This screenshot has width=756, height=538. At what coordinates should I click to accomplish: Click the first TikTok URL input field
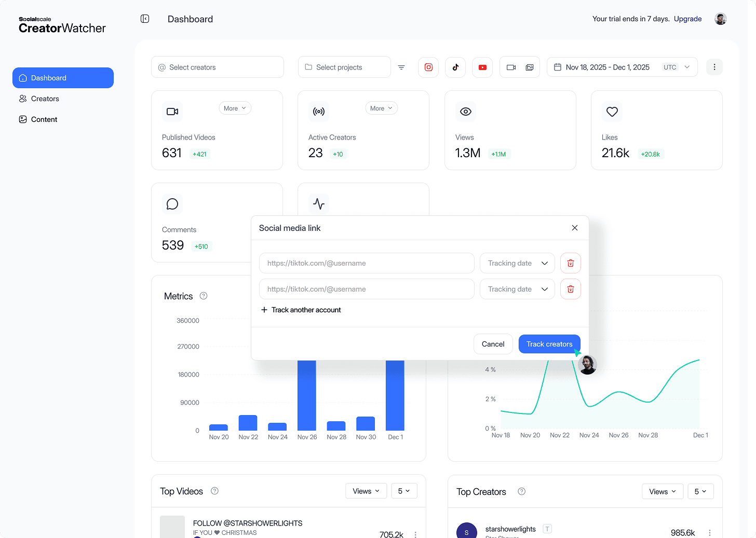(x=367, y=263)
